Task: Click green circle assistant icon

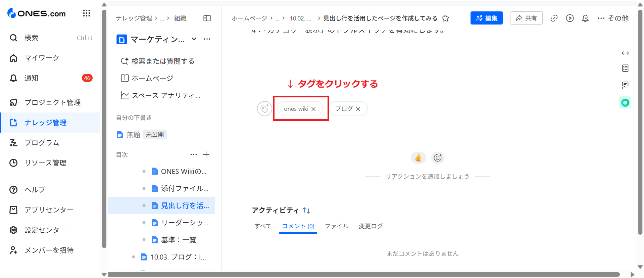Action: (625, 102)
